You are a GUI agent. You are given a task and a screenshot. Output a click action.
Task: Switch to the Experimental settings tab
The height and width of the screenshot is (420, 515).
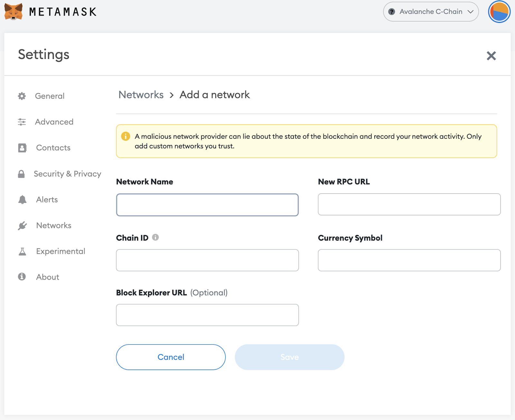(x=61, y=251)
